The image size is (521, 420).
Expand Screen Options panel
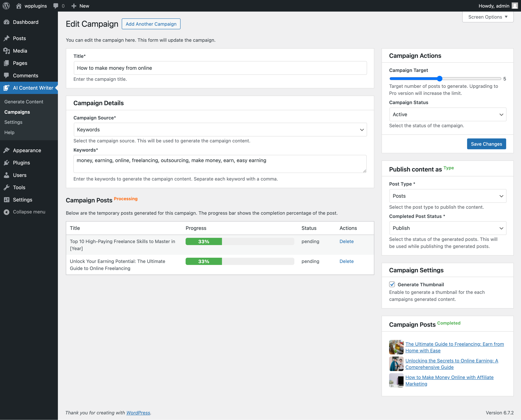[x=488, y=17]
